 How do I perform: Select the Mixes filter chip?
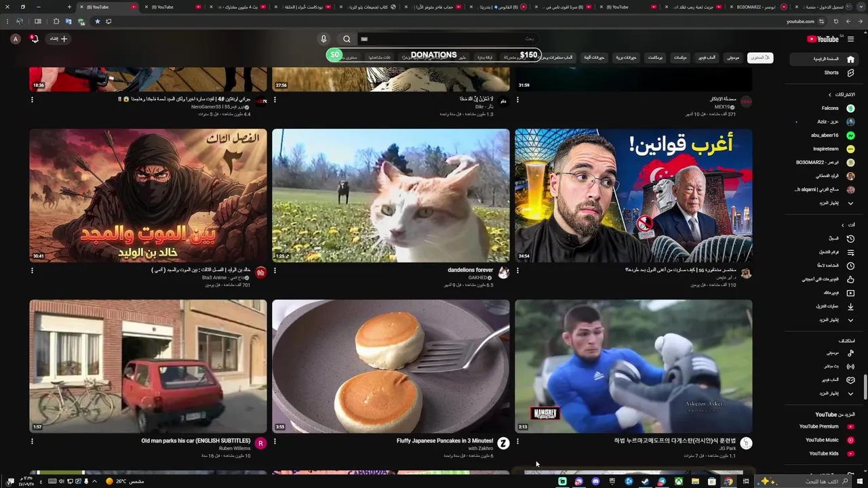click(x=680, y=58)
